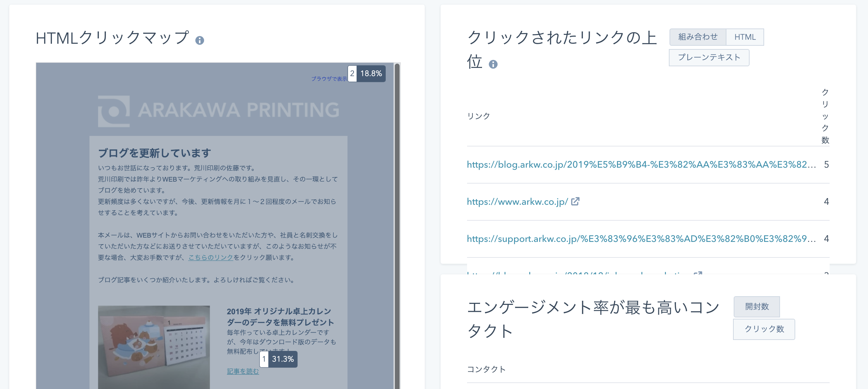The image size is (868, 389).
Task: Click 記事を読む link under calendar article
Action: (x=242, y=371)
